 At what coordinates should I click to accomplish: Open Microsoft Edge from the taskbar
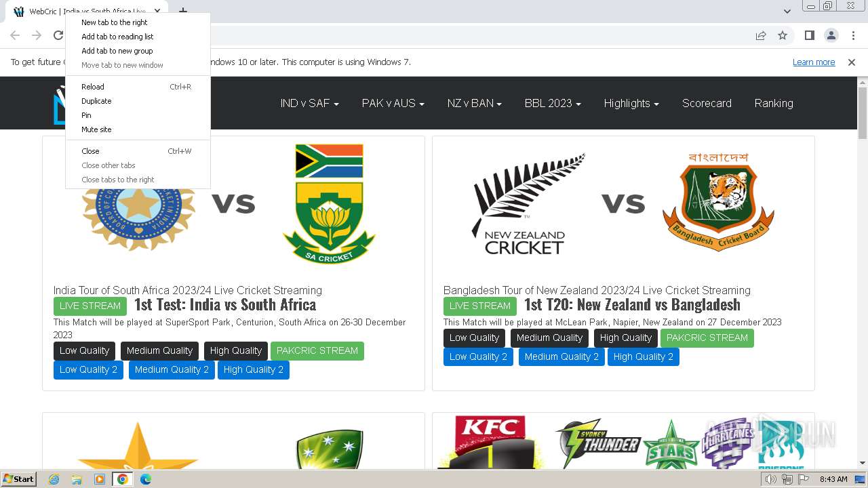[146, 479]
